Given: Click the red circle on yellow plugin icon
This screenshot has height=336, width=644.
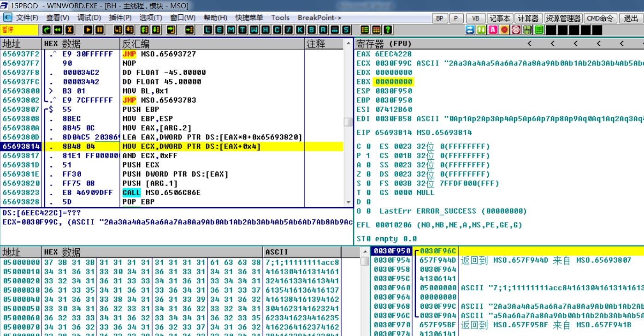Looking at the screenshot, I should (504, 30).
